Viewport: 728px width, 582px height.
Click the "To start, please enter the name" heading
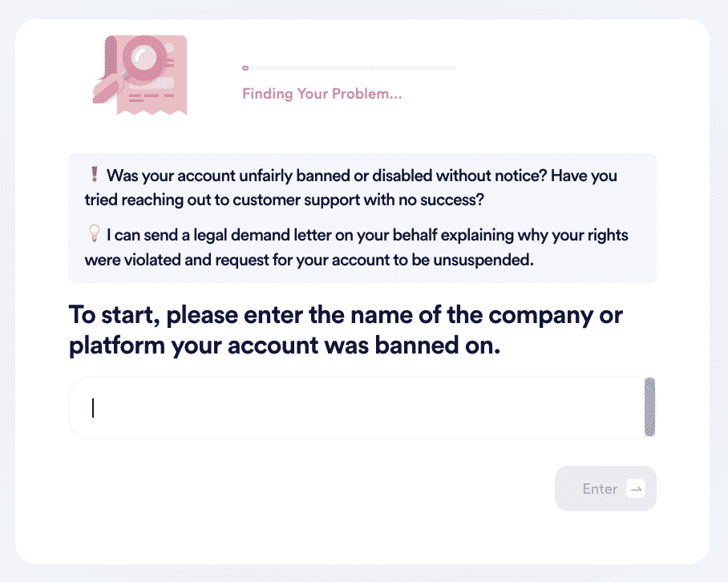(346, 314)
